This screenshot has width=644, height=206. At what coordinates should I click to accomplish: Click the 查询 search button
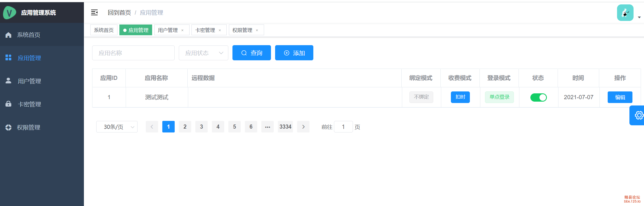point(251,53)
